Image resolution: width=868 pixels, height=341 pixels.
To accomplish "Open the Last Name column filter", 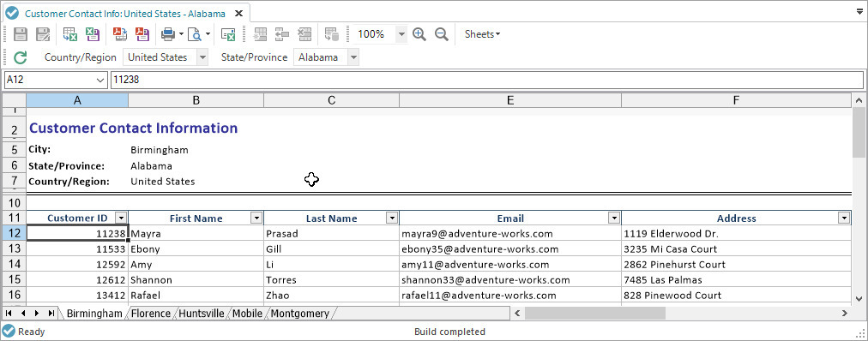I will pyautogui.click(x=392, y=218).
